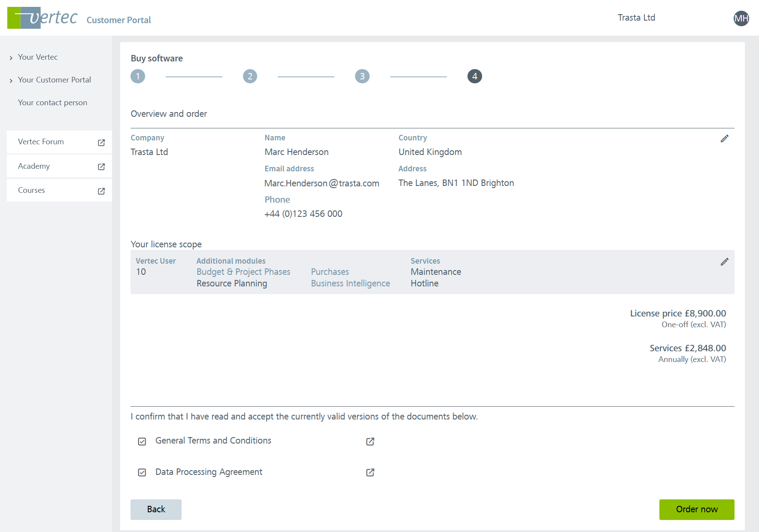Expand the Your Customer Portal chevron
759x532 pixels.
pos(11,81)
